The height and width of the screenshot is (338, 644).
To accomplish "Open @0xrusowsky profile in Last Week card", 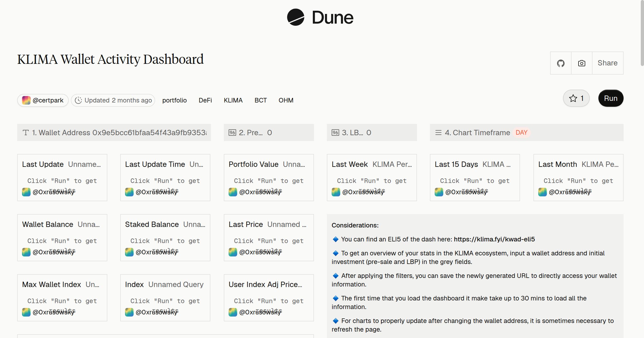I will pyautogui.click(x=363, y=192).
